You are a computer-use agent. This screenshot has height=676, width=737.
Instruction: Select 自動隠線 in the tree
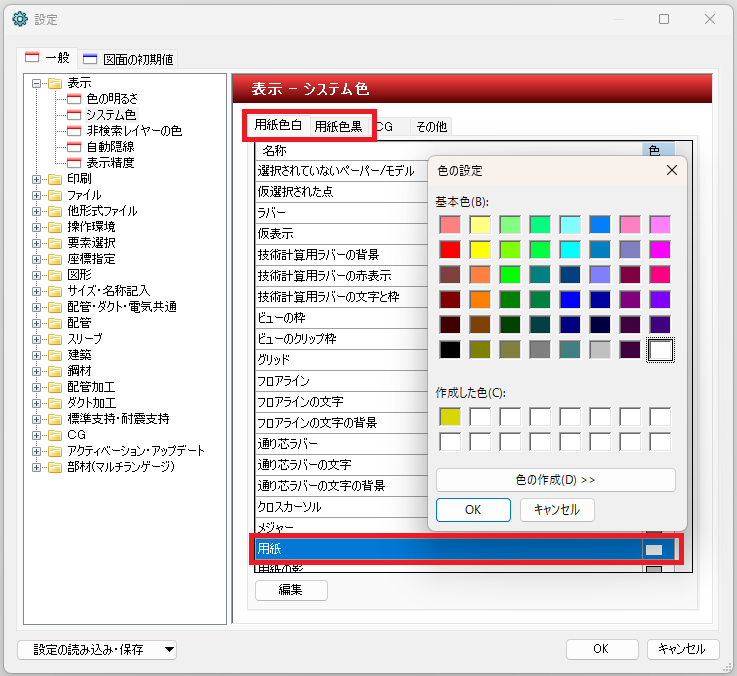pyautogui.click(x=109, y=147)
